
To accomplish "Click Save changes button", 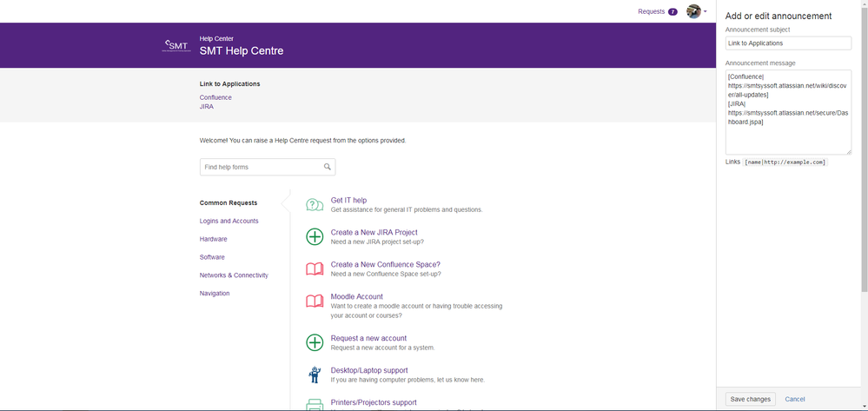I will coord(750,399).
